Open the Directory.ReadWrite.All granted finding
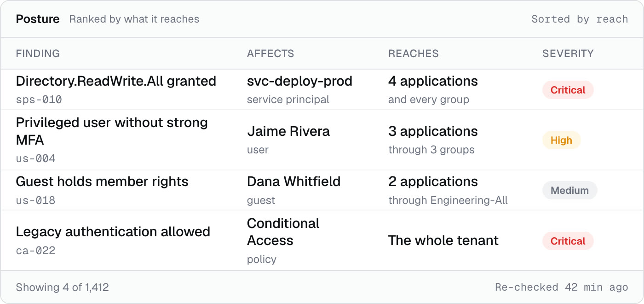 [x=322, y=90]
